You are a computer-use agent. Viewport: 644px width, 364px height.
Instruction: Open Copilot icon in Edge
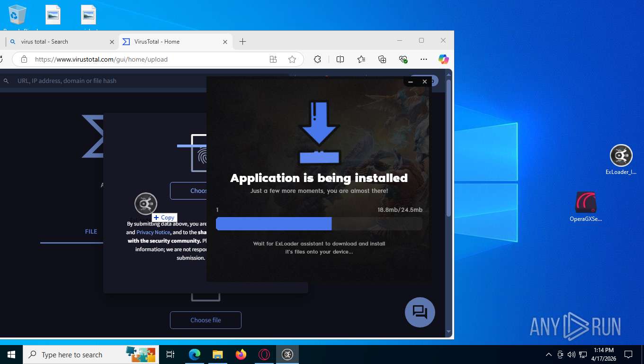tap(444, 59)
